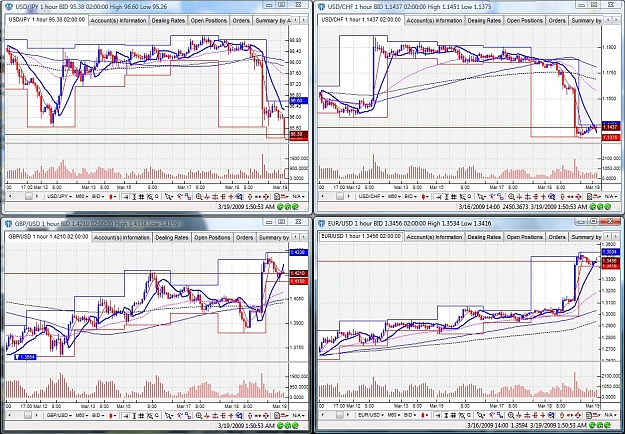Viewport: 625px width, 434px height.
Task: Click the blue chart-search icon in EUR/USD toolbar
Action: (551, 415)
